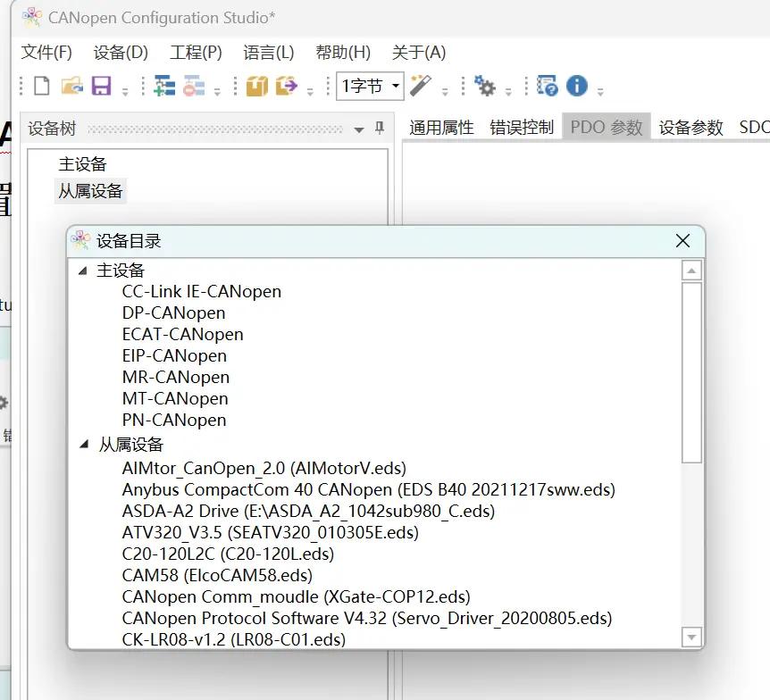Click the device catalog scrollbar thumb

[691, 372]
